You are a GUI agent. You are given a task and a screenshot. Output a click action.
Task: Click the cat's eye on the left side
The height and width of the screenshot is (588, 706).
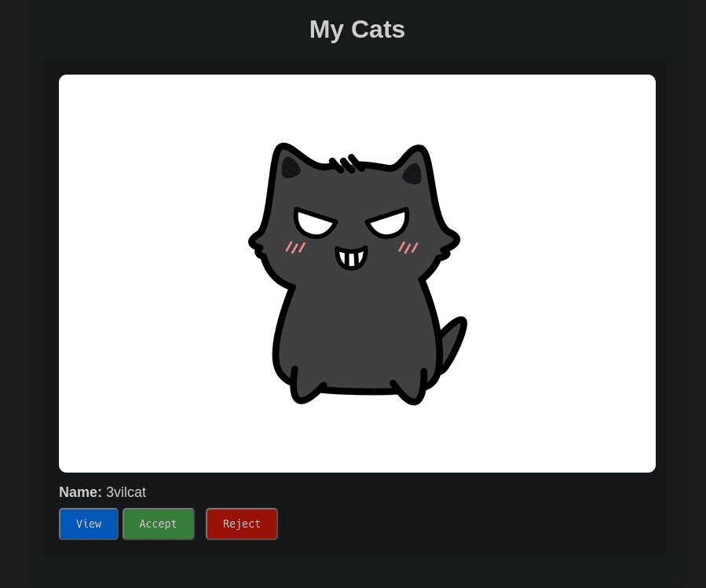315,223
